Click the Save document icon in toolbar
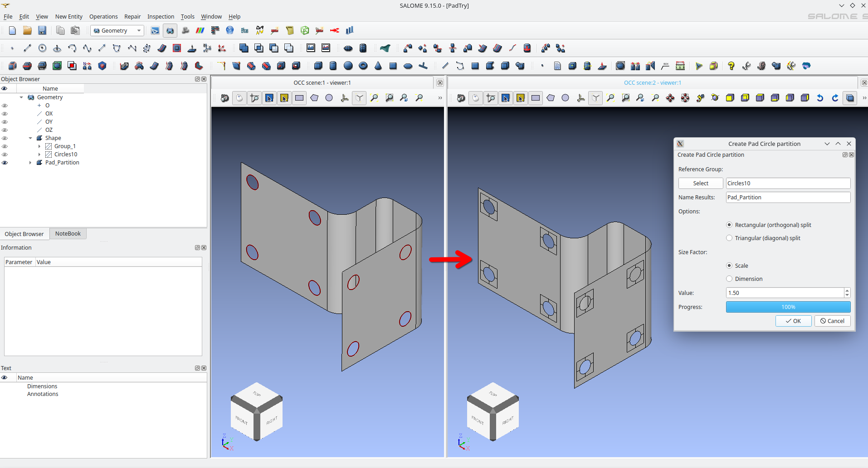Viewport: 868px width, 468px height. point(42,30)
